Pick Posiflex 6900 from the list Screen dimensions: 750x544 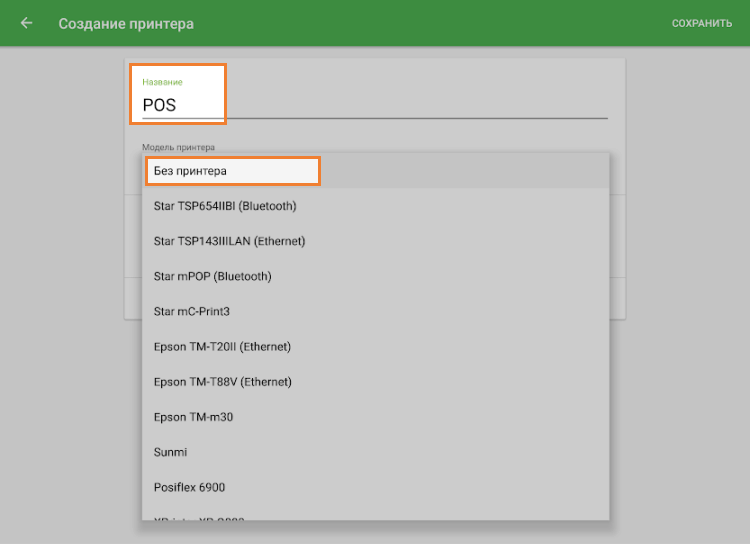pyautogui.click(x=189, y=487)
